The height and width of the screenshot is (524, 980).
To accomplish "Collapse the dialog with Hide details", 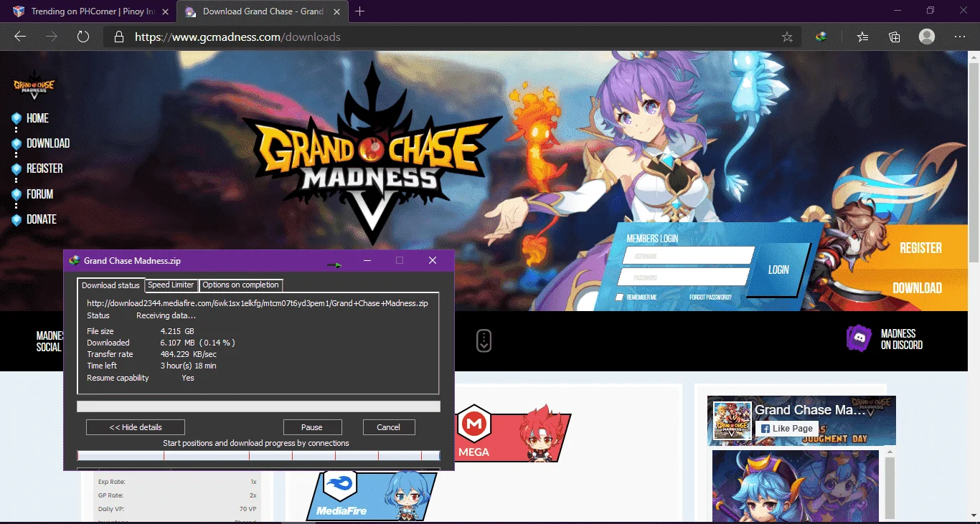I will 136,427.
